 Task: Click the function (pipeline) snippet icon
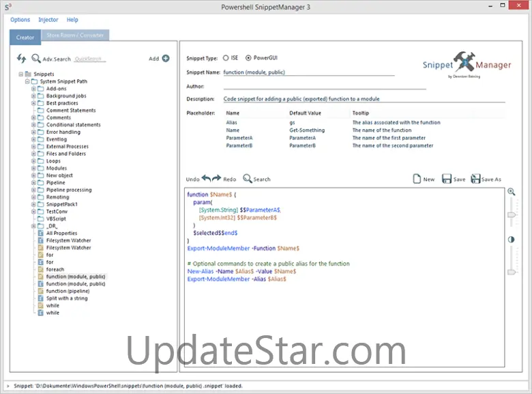pyautogui.click(x=41, y=291)
